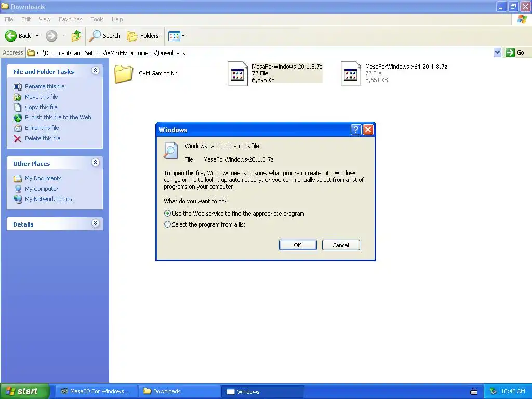Open the Views icon menu

pos(177,36)
